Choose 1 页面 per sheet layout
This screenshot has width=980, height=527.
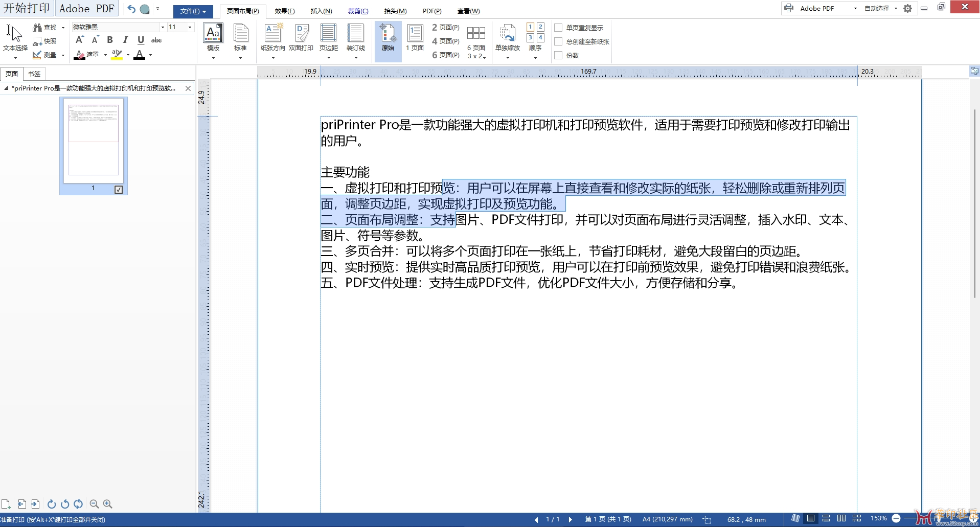tap(415, 38)
